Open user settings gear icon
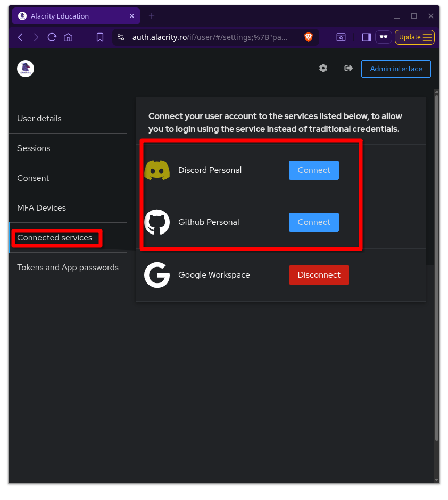 [323, 68]
